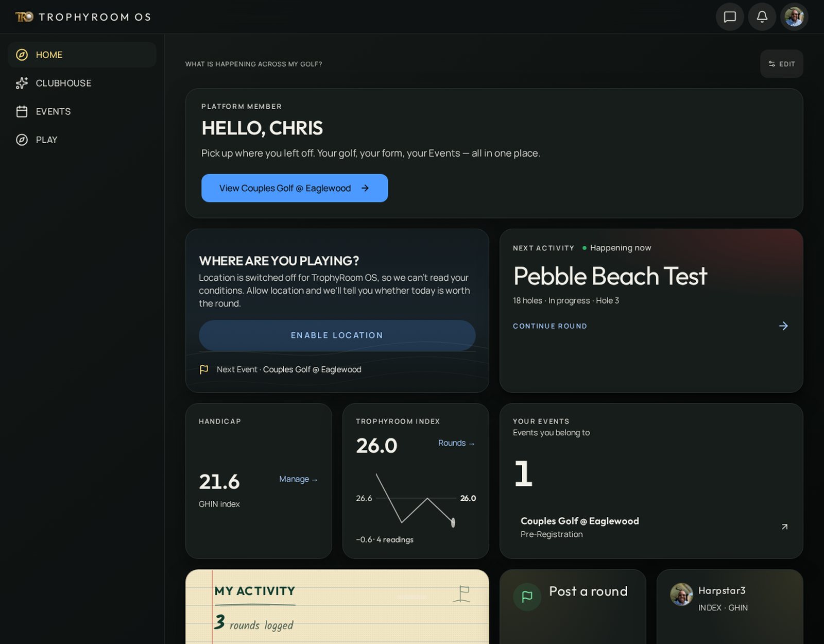Open the notifications bell icon
This screenshot has width=824, height=644.
point(762,17)
